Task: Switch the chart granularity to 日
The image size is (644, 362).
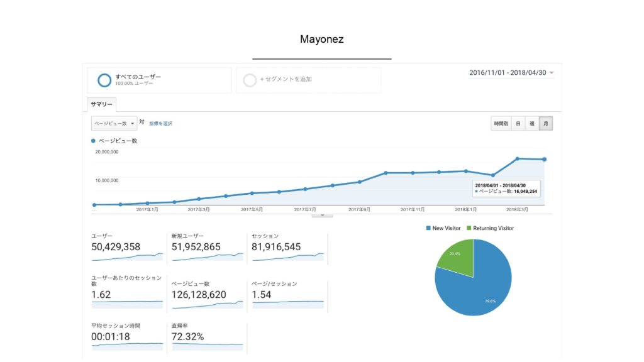Action: 518,124
